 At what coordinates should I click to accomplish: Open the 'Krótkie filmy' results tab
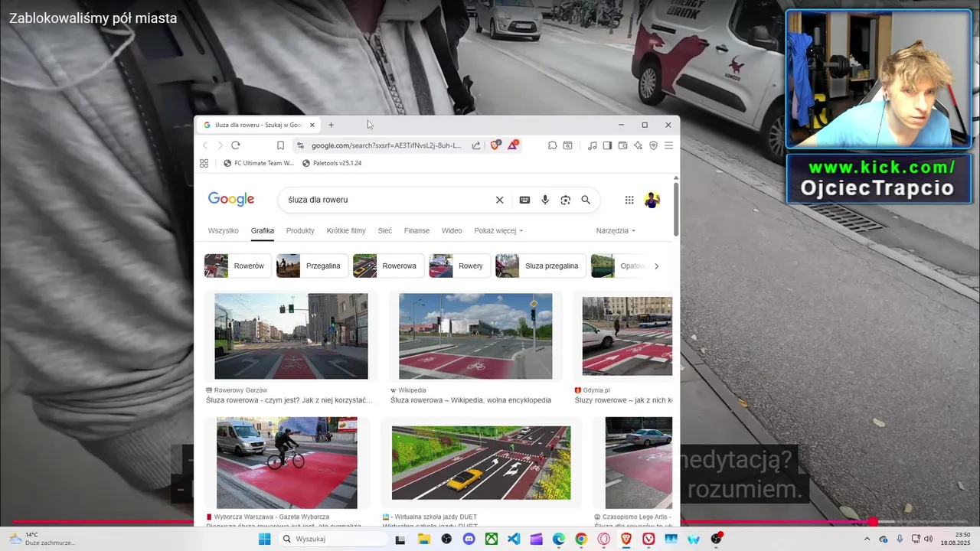(346, 230)
